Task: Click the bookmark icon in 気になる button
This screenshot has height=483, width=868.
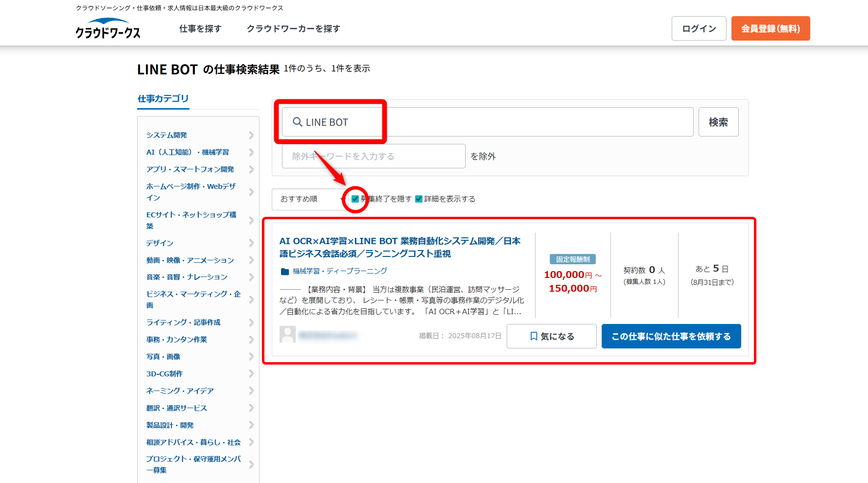Action: pos(534,336)
